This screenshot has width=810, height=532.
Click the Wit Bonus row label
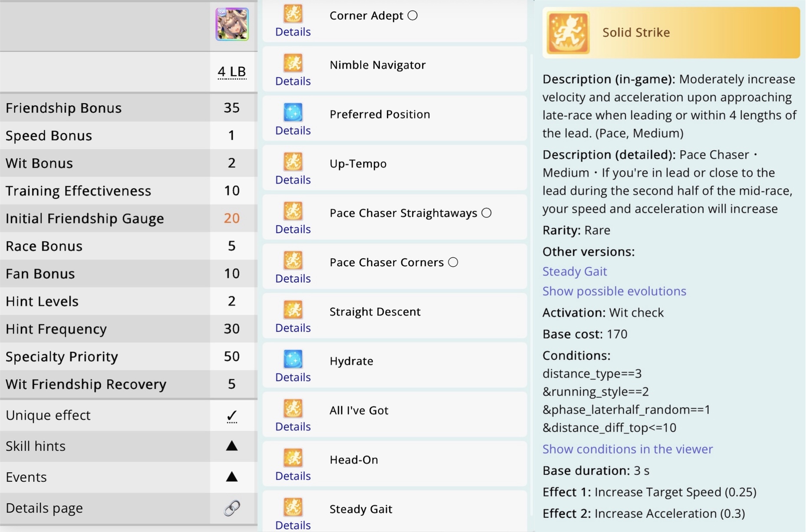coord(39,163)
